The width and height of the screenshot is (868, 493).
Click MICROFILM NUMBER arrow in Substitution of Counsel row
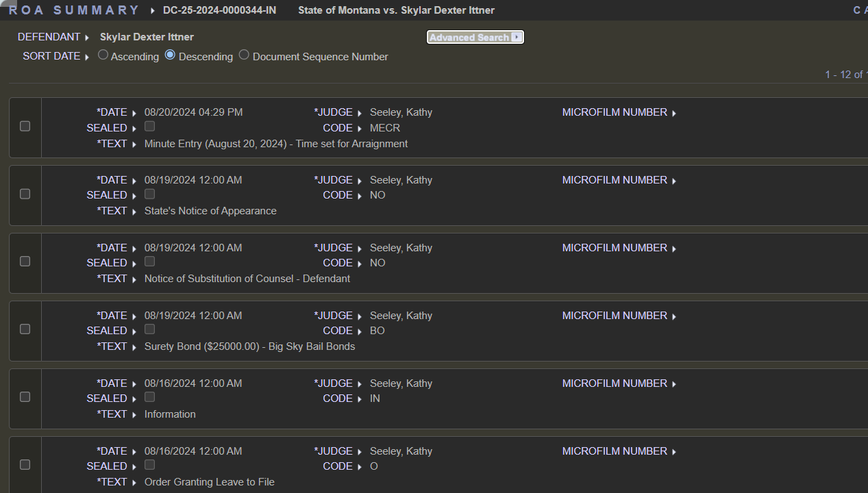(x=674, y=249)
